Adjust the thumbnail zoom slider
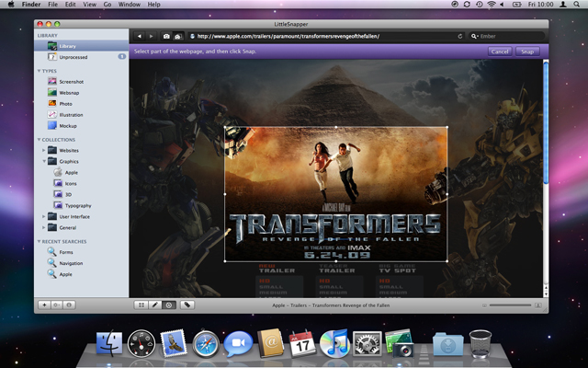Screen dimensions: 588x368 510,305
